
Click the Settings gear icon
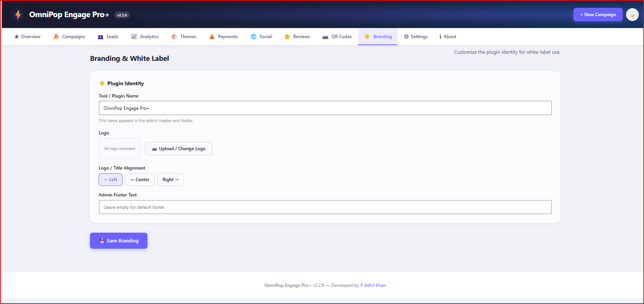tap(407, 37)
